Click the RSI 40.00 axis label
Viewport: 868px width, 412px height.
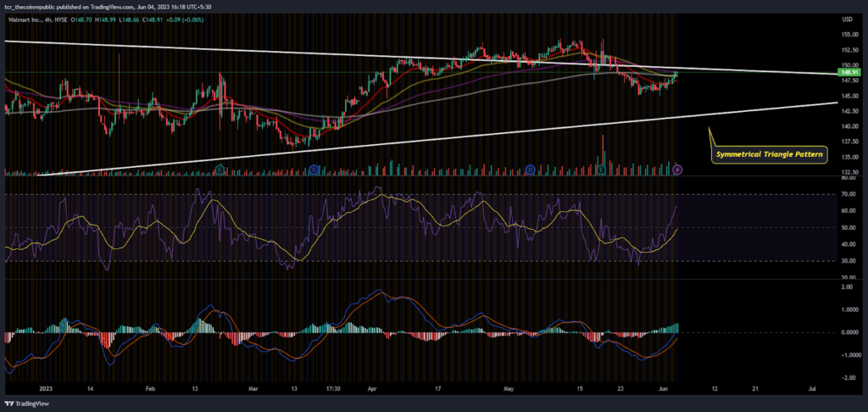tap(849, 244)
